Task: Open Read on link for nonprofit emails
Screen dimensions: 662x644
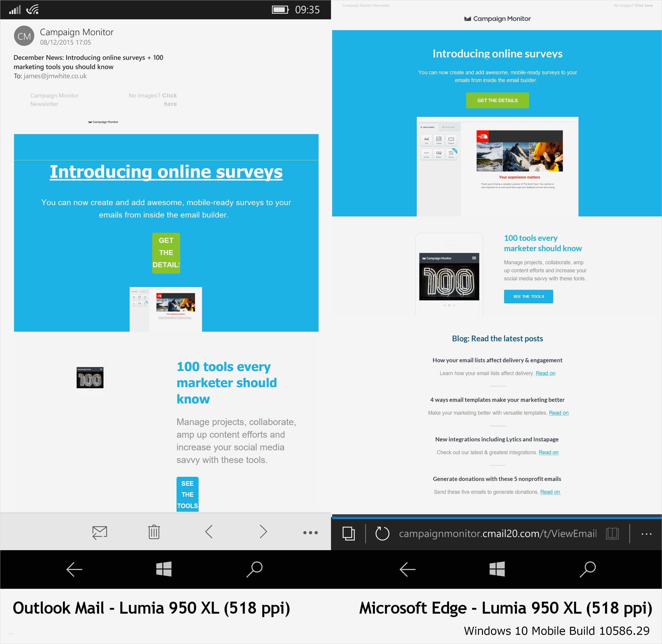Action: click(550, 492)
